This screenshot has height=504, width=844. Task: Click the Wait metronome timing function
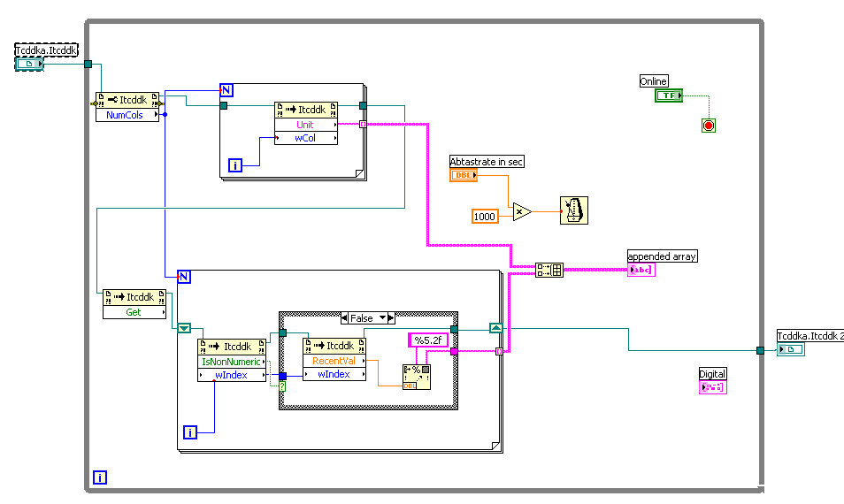(x=574, y=210)
